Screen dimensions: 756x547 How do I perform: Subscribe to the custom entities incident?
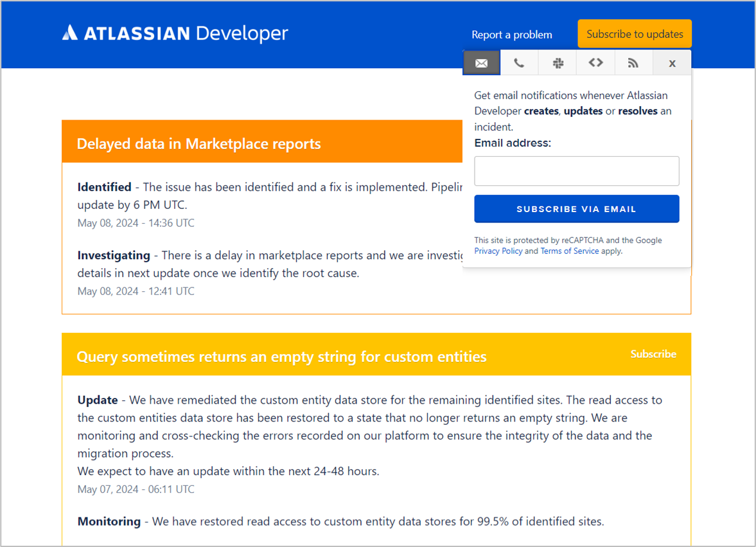(x=653, y=354)
